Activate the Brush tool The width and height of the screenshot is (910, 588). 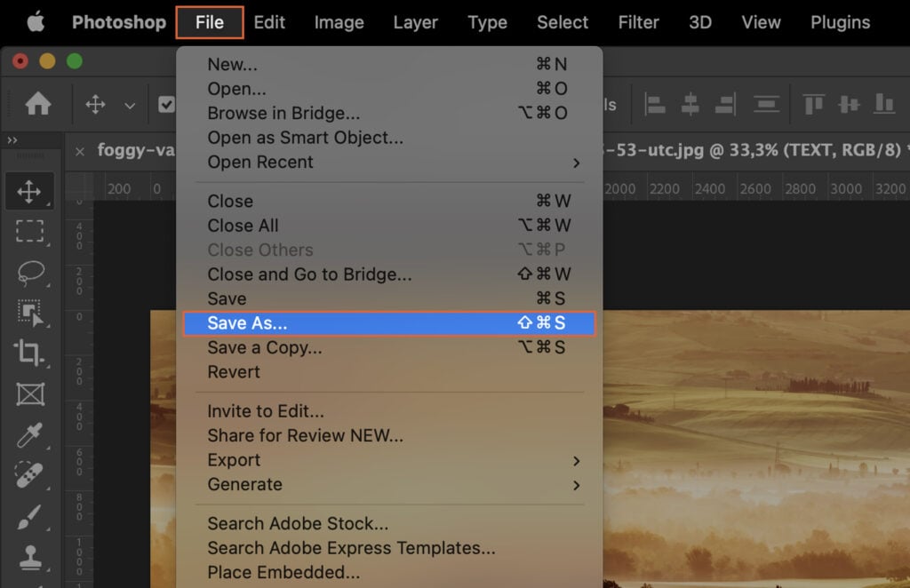click(x=30, y=517)
